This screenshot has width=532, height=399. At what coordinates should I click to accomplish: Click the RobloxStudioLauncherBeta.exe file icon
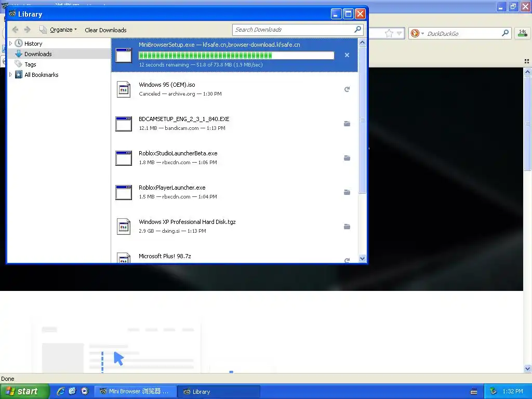point(124,158)
